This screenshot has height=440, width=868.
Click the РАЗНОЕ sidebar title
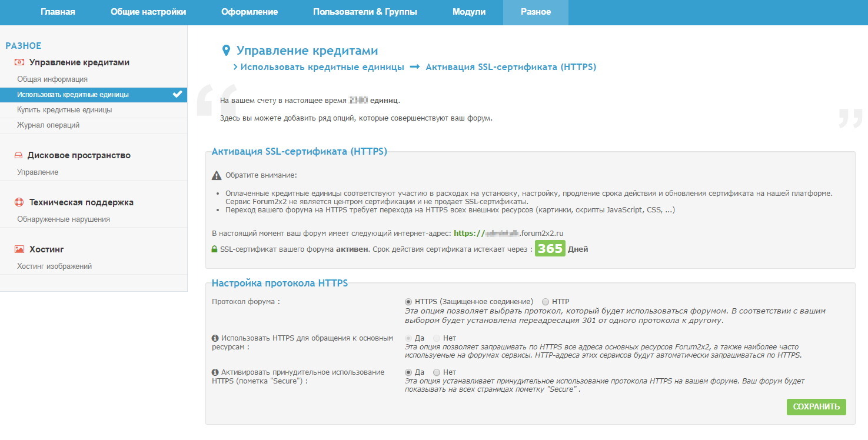pos(24,45)
